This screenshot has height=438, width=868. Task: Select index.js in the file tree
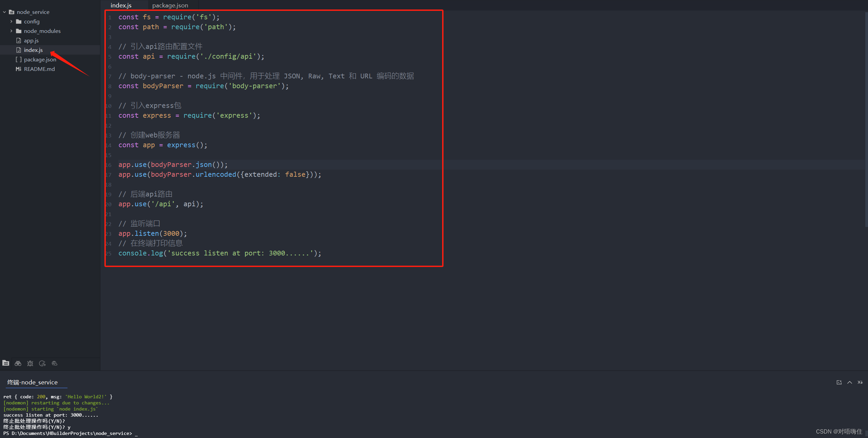pyautogui.click(x=33, y=50)
